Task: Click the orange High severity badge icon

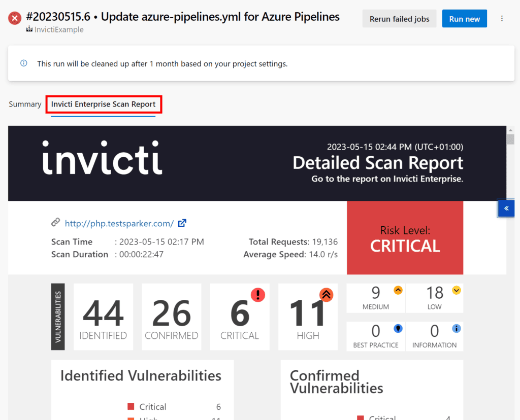Action: click(326, 295)
